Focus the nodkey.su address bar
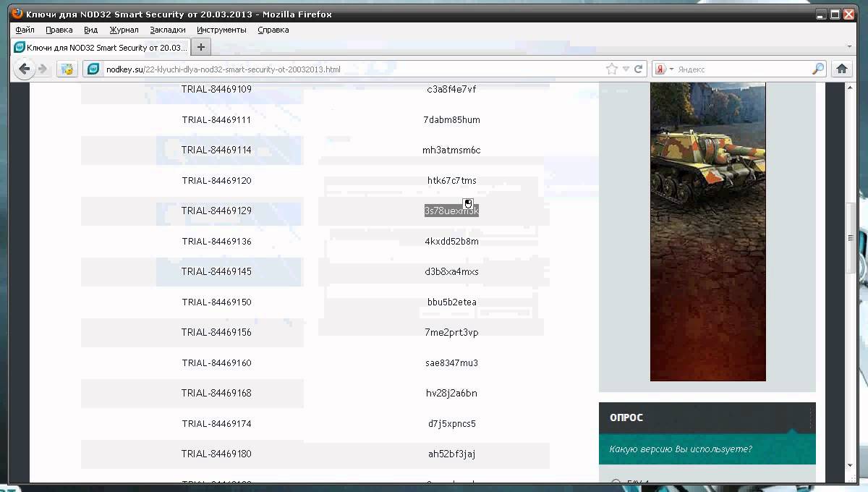Screen dimensions: 868x492 pyautogui.click(x=354, y=69)
